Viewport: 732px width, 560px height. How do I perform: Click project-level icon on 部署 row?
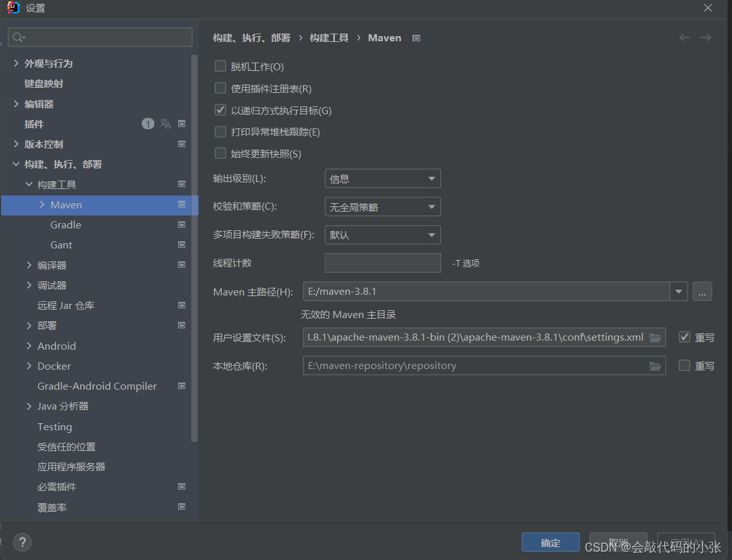(181, 325)
